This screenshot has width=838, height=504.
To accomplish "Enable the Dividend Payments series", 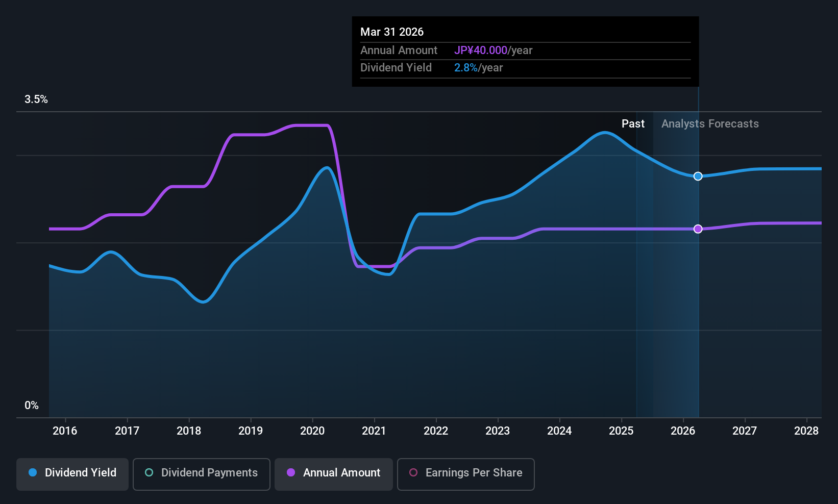I will click(202, 474).
